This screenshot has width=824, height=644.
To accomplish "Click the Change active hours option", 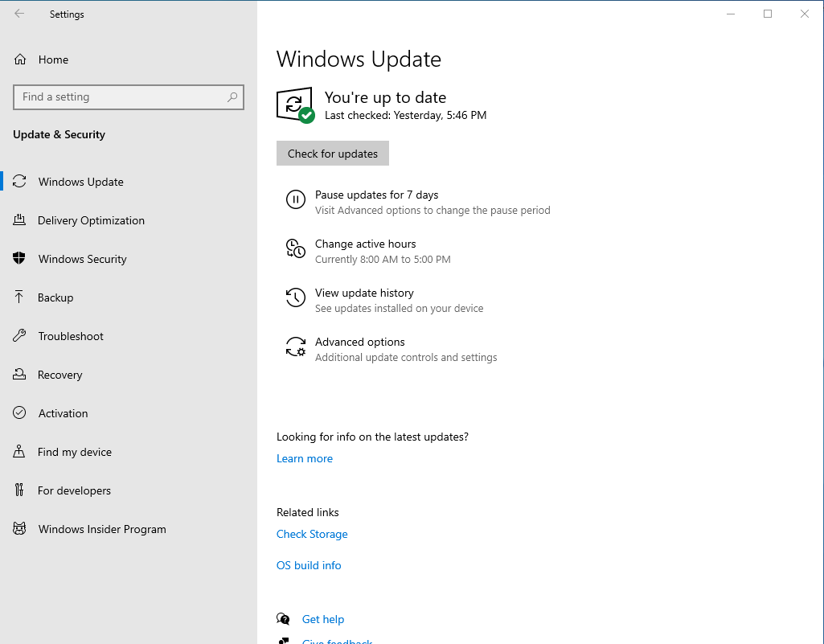I will (x=366, y=244).
